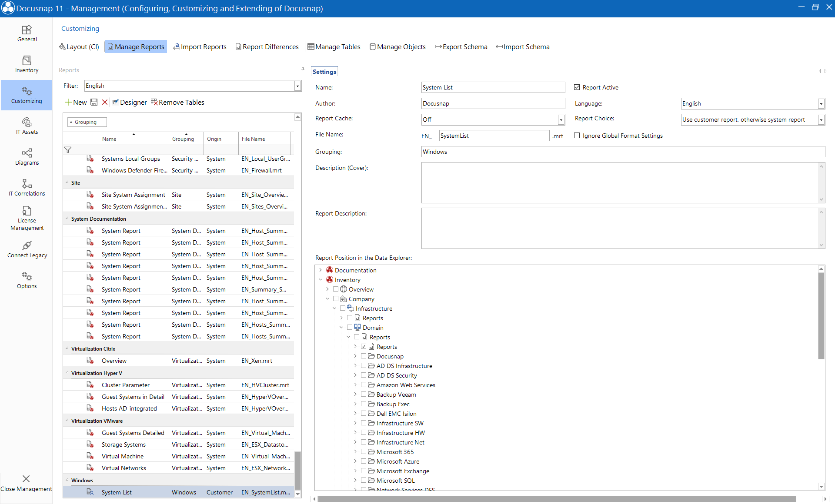Open the Language dropdown set to English
This screenshot has height=504, width=835.
coord(821,103)
